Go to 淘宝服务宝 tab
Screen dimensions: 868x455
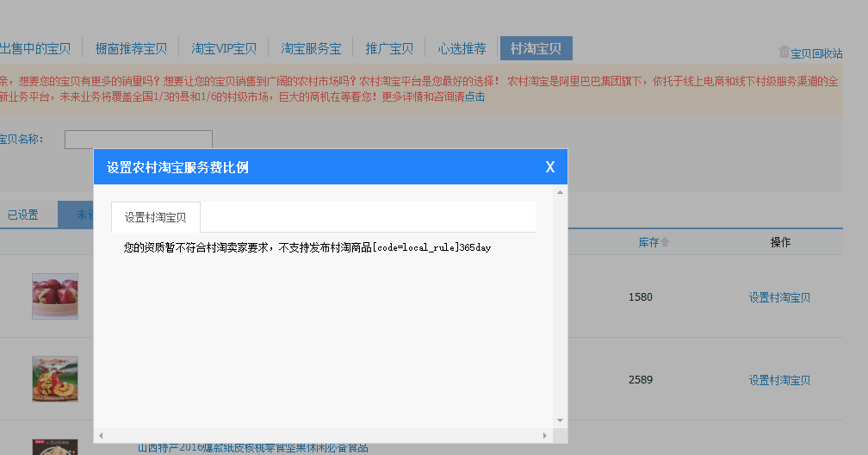click(311, 49)
